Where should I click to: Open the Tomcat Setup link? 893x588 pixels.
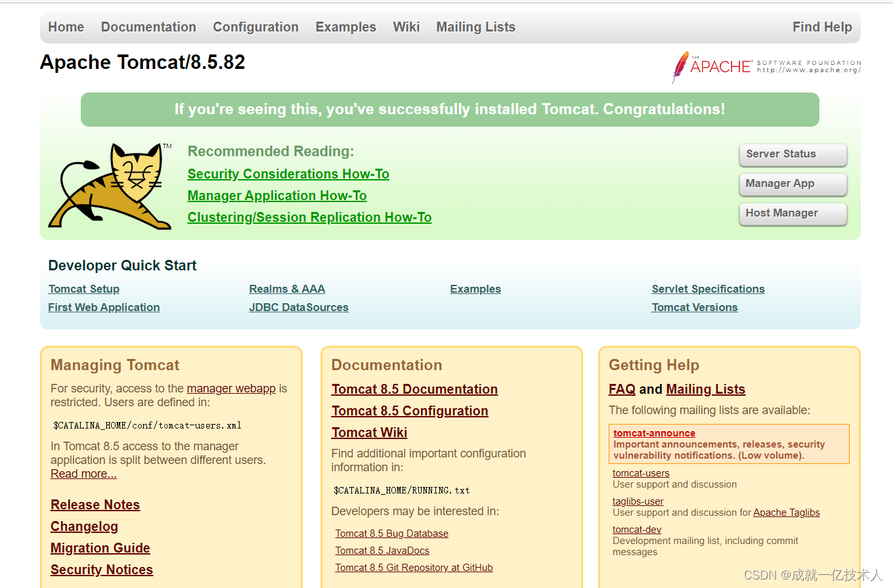tap(84, 289)
